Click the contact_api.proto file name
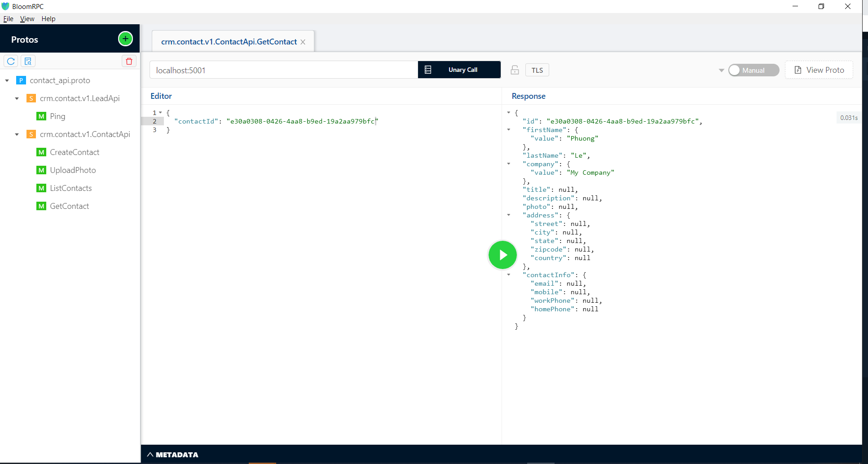This screenshot has width=868, height=464. pos(60,80)
